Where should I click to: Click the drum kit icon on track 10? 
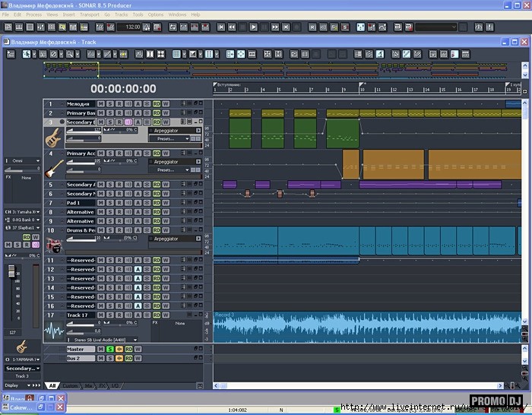53,245
